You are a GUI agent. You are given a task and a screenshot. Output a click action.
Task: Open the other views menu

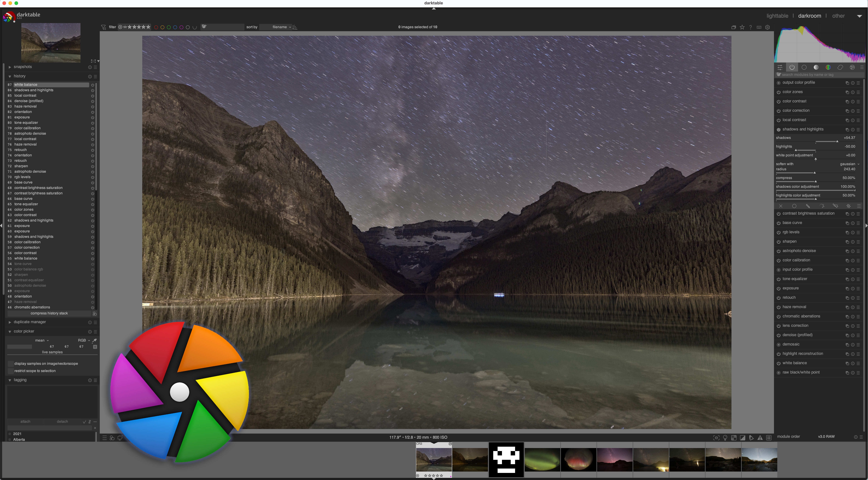coord(838,16)
